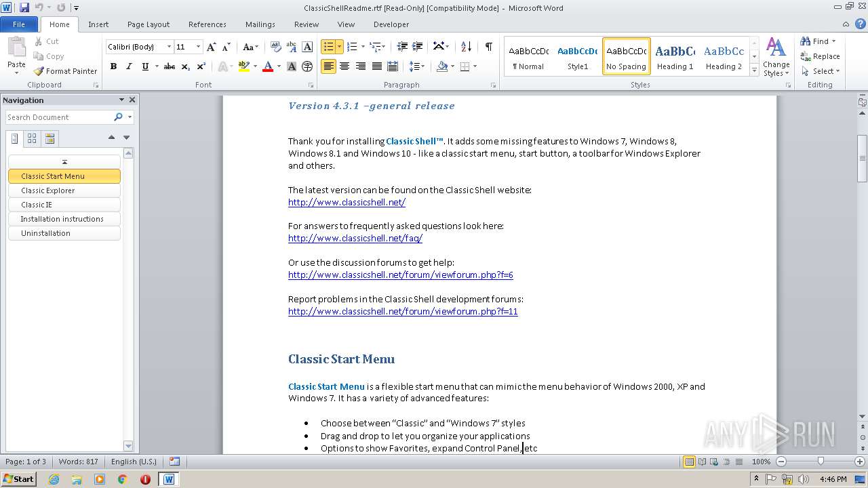Toggle superscript formatting
The height and width of the screenshot is (488, 868).
tap(201, 66)
